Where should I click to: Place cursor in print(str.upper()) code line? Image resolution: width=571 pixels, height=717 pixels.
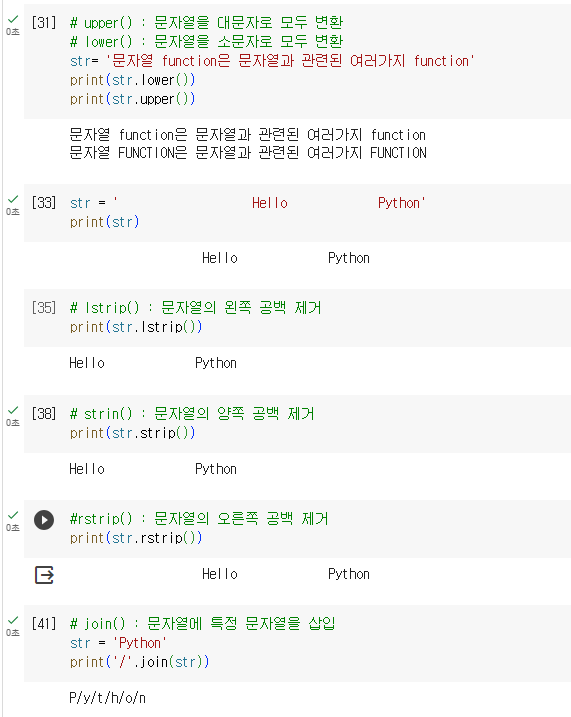coord(133,99)
